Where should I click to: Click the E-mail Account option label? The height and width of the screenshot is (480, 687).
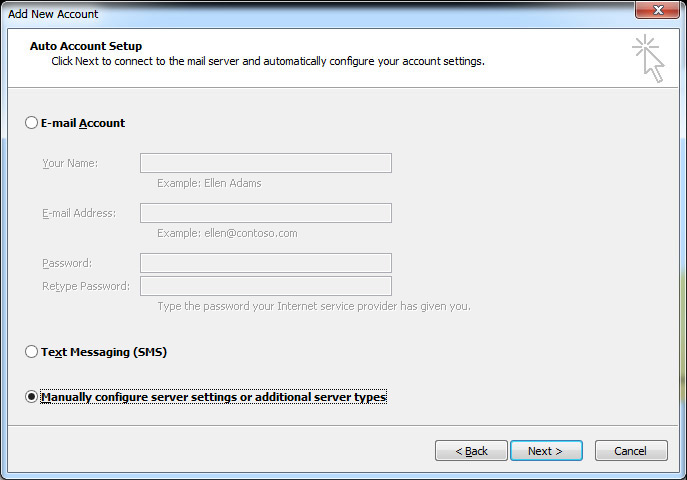coord(83,123)
